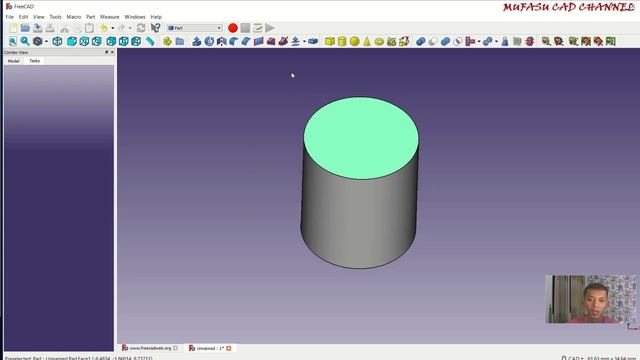Expand the Split features dropdown arrow

pyautogui.click(x=496, y=42)
